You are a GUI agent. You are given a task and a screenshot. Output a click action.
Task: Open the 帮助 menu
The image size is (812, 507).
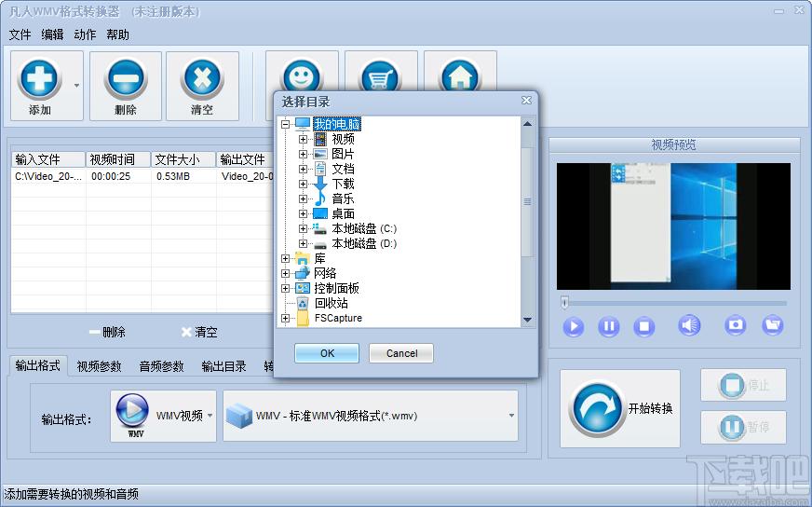[x=117, y=34]
